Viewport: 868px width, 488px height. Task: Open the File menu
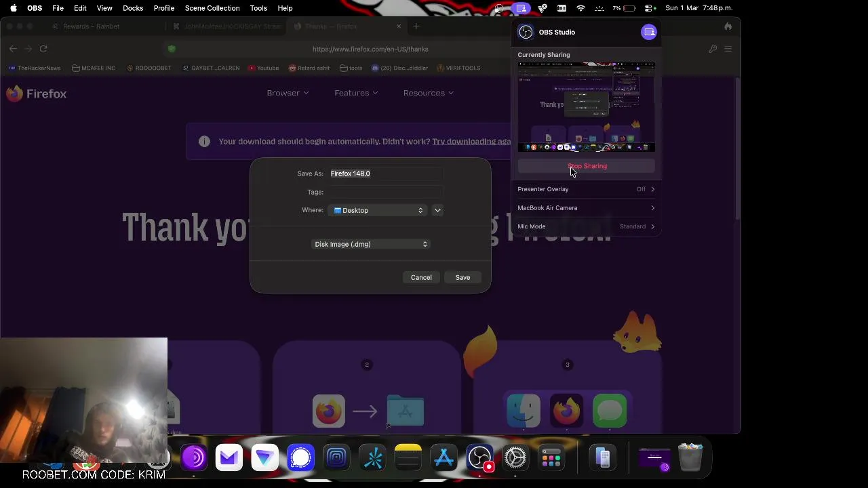58,8
